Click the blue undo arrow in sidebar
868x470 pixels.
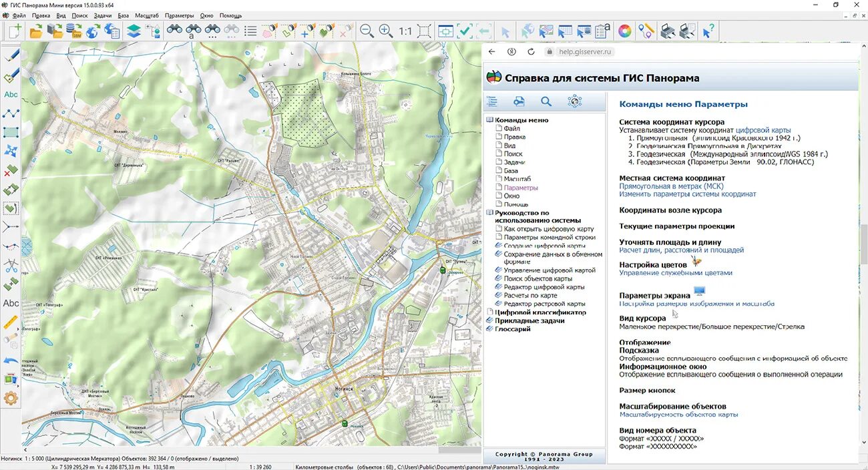(x=11, y=361)
